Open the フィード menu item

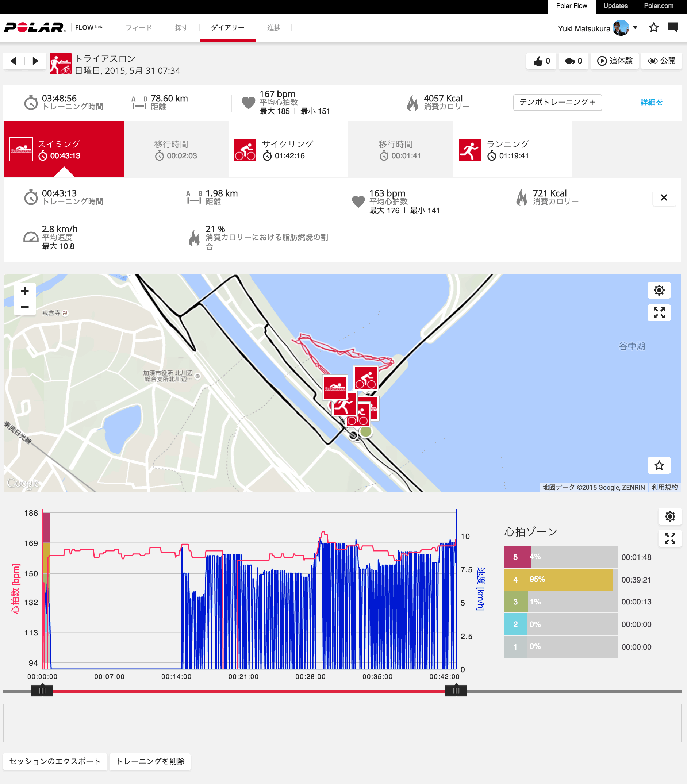click(x=139, y=28)
